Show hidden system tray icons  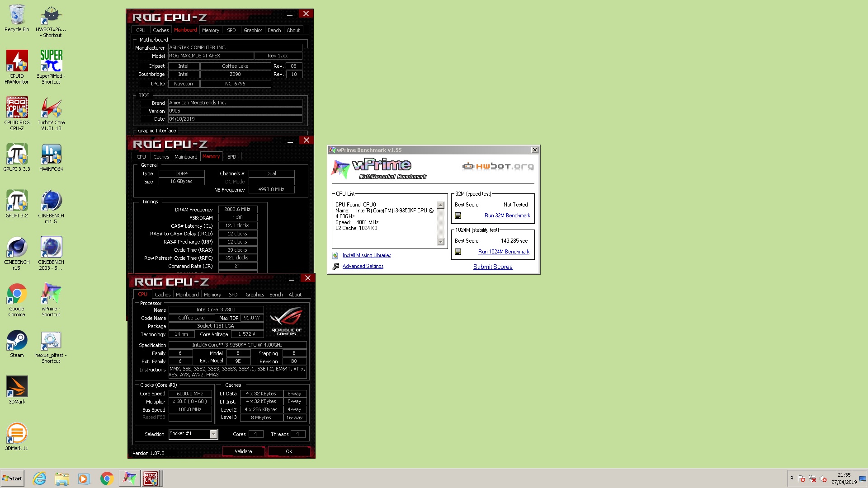pyautogui.click(x=792, y=478)
